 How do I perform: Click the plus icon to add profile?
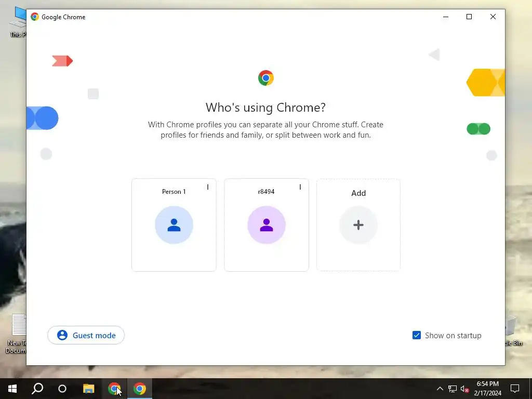coord(358,225)
